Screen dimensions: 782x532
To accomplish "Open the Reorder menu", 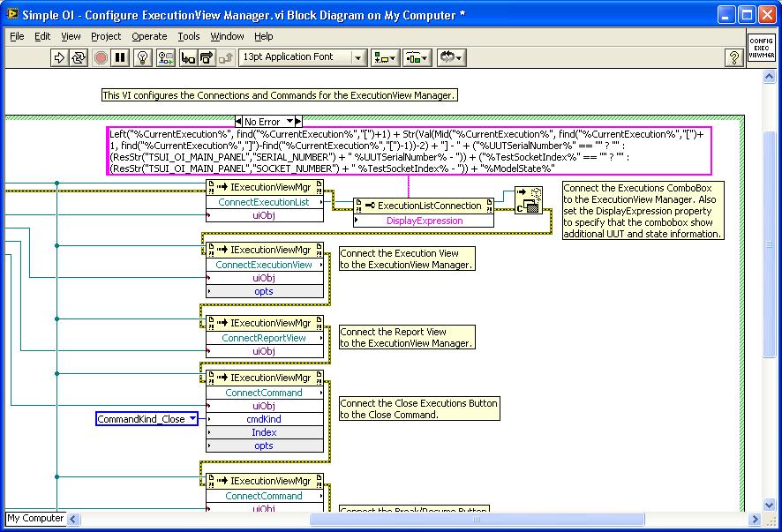I will 451,58.
